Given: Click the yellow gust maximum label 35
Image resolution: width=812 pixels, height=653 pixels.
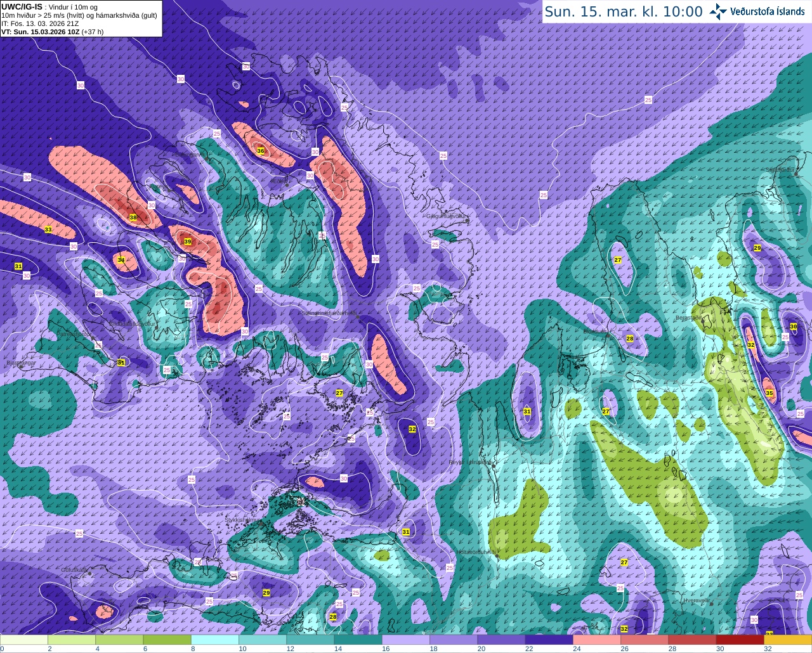Looking at the screenshot, I should [x=769, y=393].
